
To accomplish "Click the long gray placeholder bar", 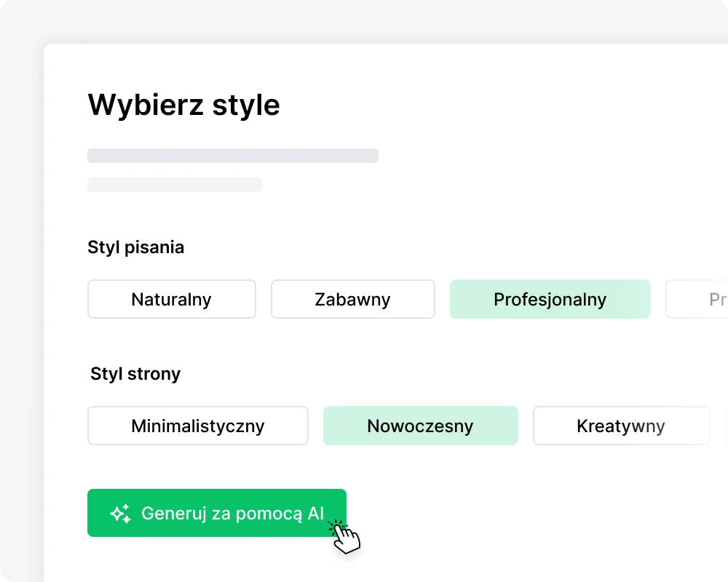I will (233, 156).
